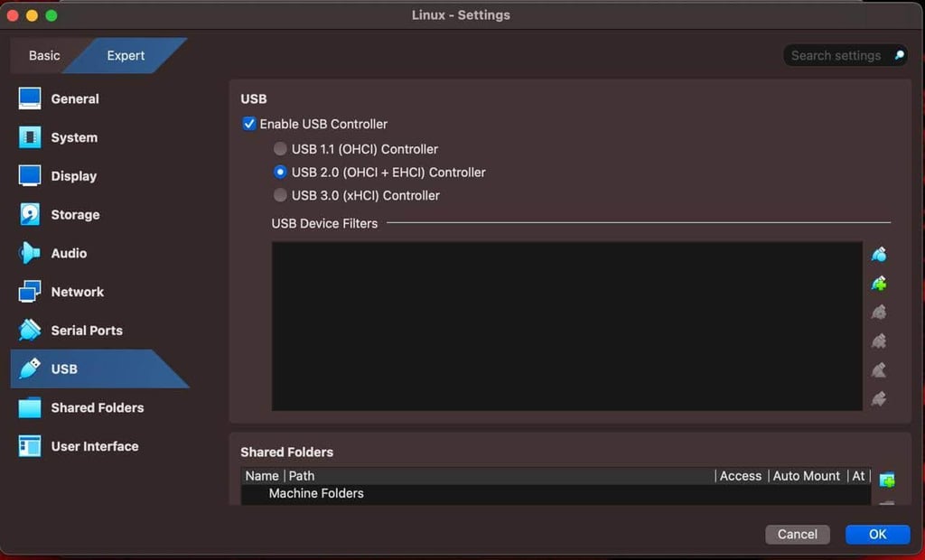Toggle Enable USB Controller checkbox

coord(249,124)
